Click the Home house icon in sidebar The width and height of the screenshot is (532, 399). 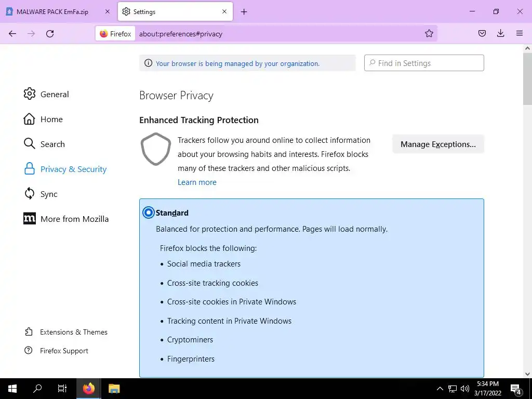pos(29,119)
